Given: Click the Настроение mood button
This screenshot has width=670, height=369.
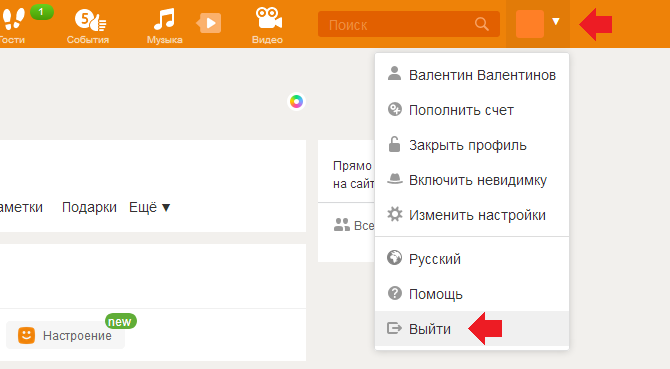Looking at the screenshot, I should [x=65, y=335].
